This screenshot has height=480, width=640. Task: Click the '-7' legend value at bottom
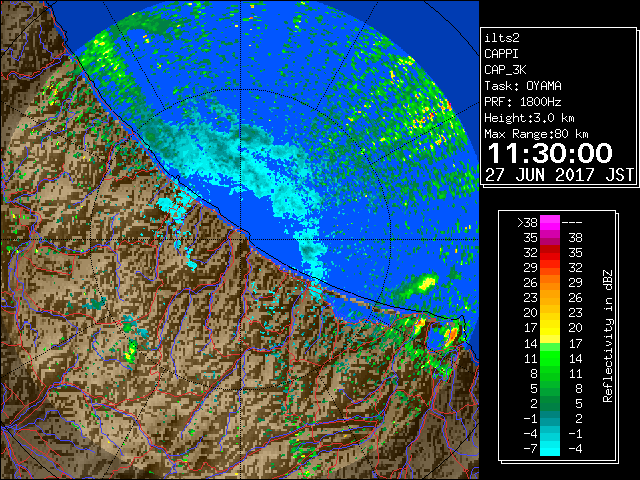[x=530, y=449]
